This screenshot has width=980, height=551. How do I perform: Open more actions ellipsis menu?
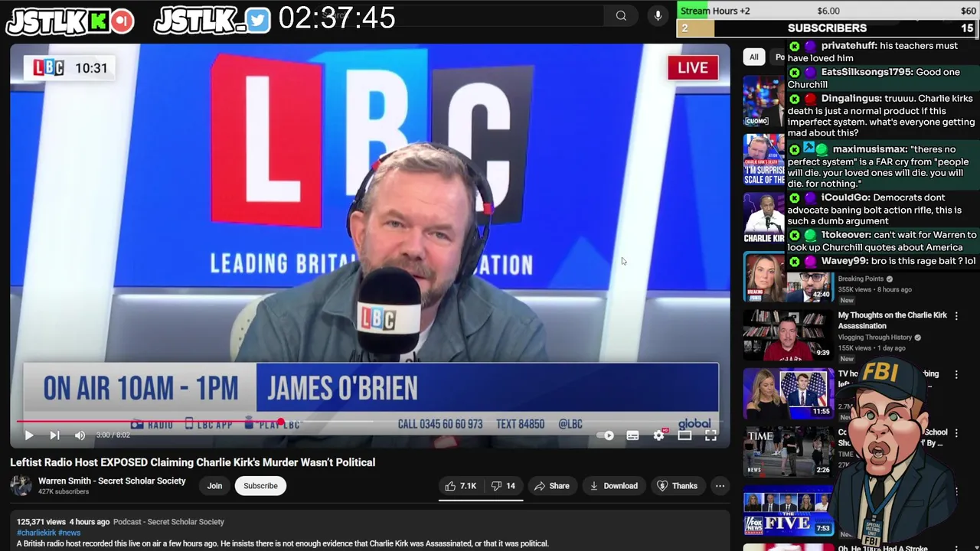pos(720,486)
